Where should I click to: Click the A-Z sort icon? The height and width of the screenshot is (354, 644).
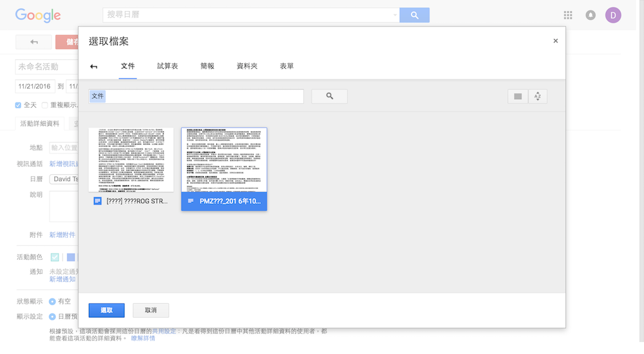point(538,97)
